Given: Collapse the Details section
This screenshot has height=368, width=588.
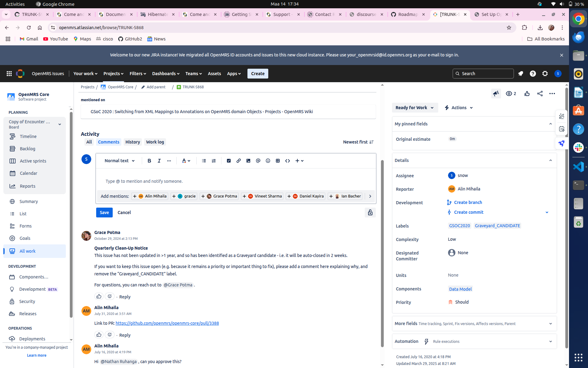Looking at the screenshot, I should (x=550, y=160).
